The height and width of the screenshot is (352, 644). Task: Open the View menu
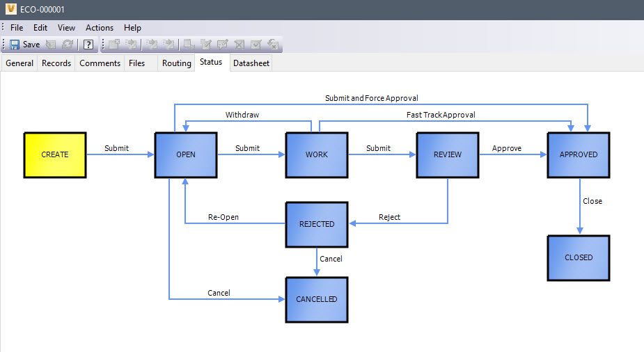click(66, 28)
